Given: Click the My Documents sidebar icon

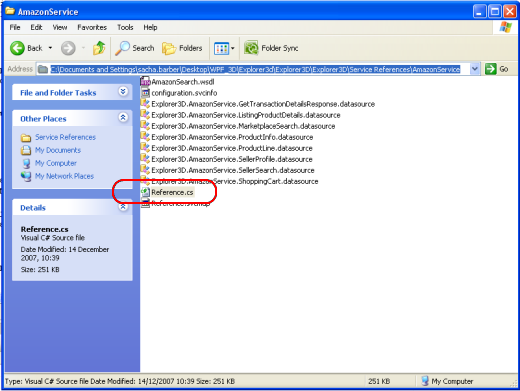Looking at the screenshot, I should (26, 150).
